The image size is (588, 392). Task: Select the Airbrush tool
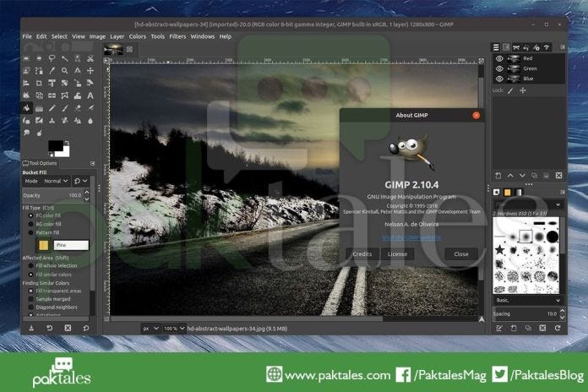pos(90,108)
